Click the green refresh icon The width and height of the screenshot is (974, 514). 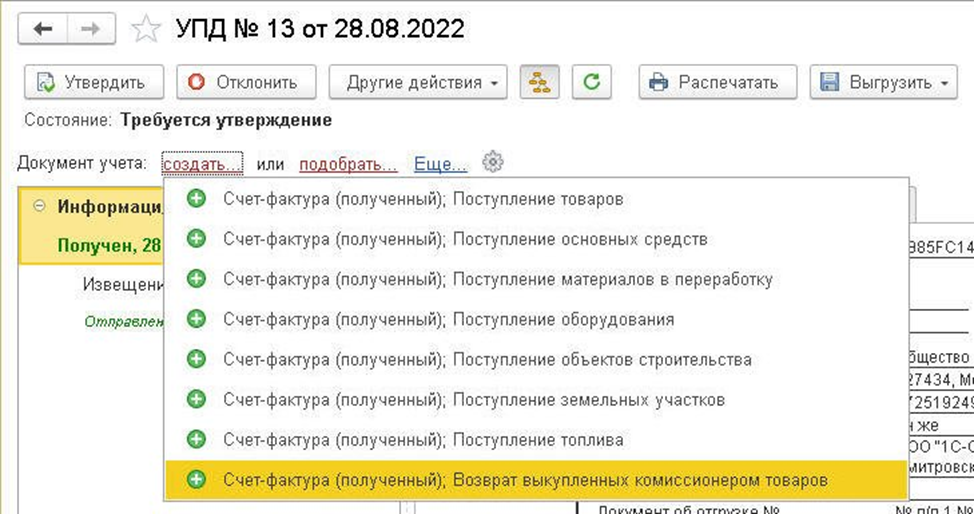coord(592,83)
